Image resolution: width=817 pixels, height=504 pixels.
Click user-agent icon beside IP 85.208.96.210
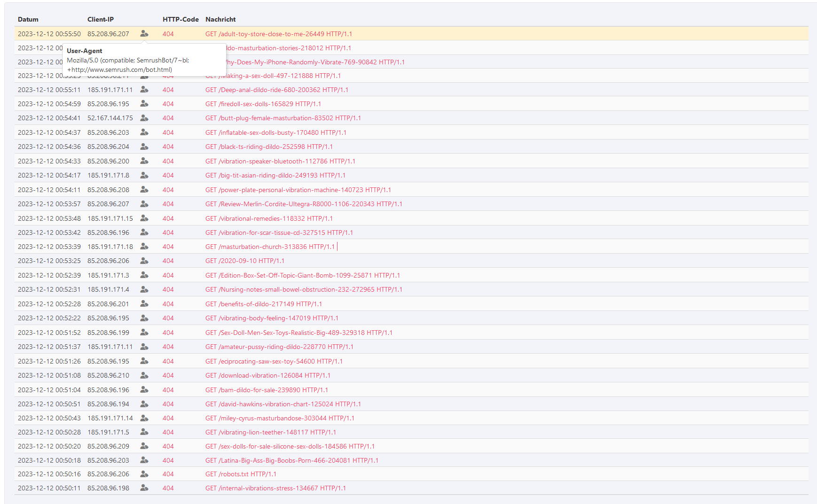pyautogui.click(x=144, y=375)
